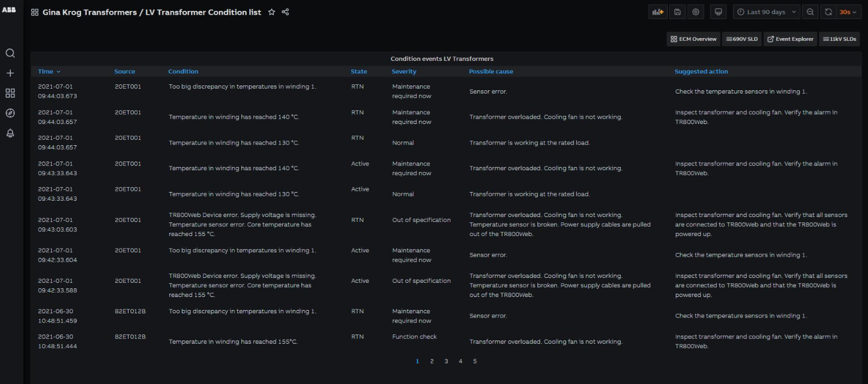The image size is (868, 384).
Task: Zoom out the time range
Action: 810,12
